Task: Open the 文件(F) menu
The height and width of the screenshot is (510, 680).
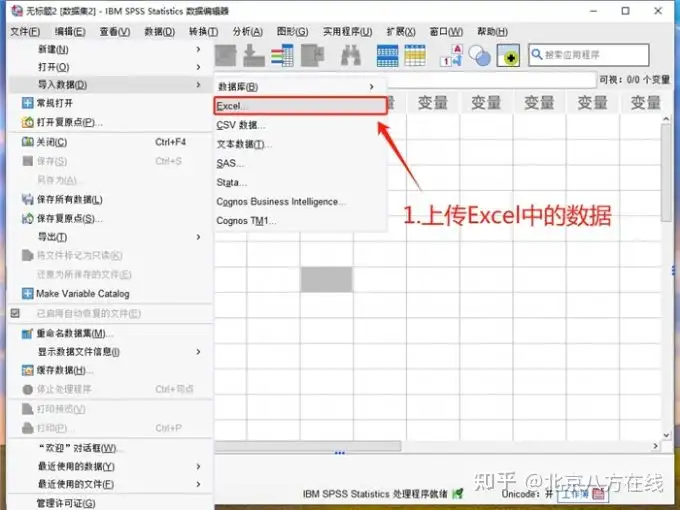Action: point(25,32)
